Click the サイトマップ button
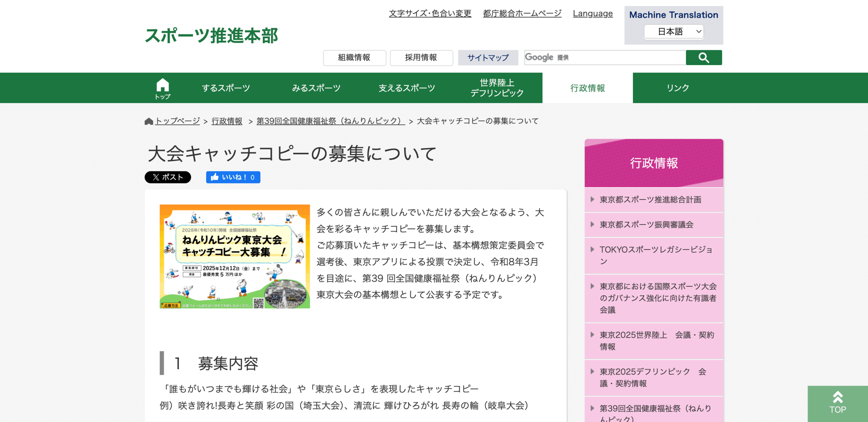This screenshot has height=422, width=868. click(488, 58)
